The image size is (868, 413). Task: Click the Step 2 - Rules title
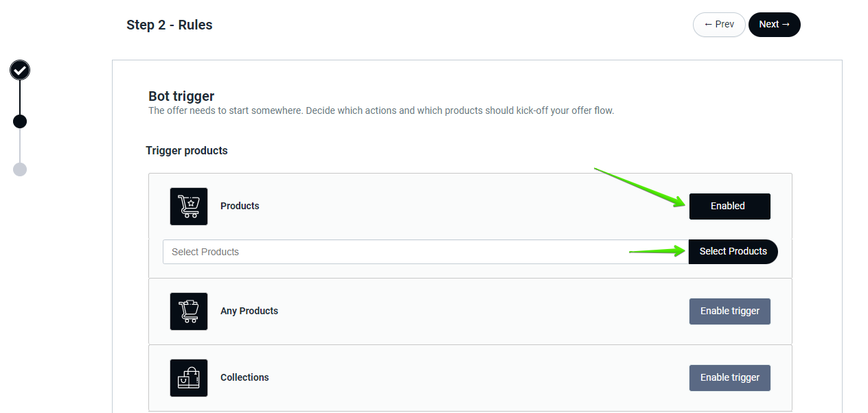coord(170,25)
